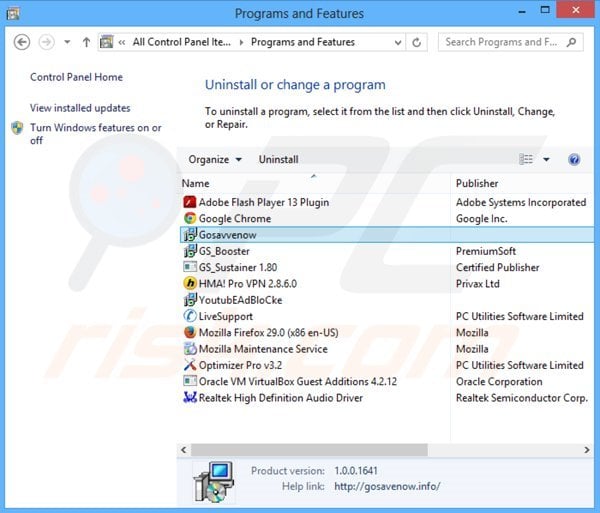Select the GS_Booster entry
The width and height of the screenshot is (600, 513).
tap(224, 251)
